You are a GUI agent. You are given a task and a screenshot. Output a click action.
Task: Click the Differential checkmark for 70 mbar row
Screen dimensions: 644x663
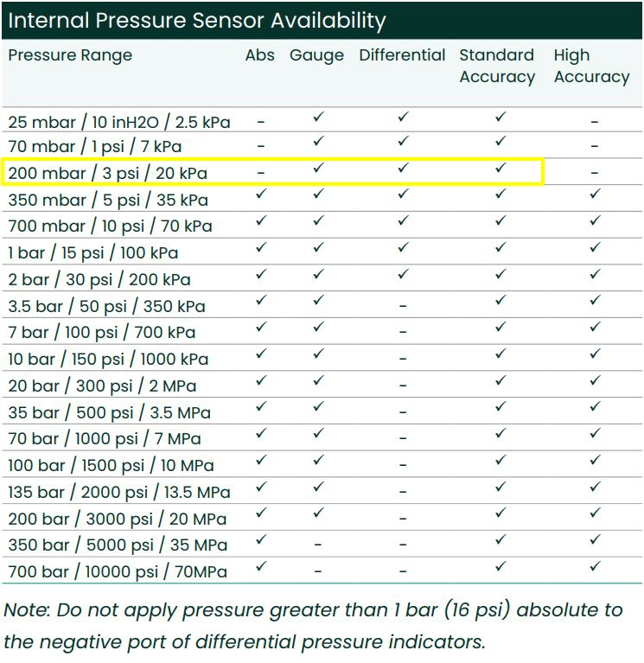click(402, 142)
